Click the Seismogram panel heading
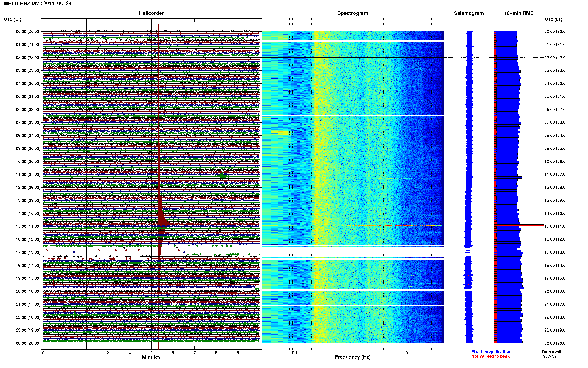This screenshot has width=588, height=368. [x=469, y=13]
